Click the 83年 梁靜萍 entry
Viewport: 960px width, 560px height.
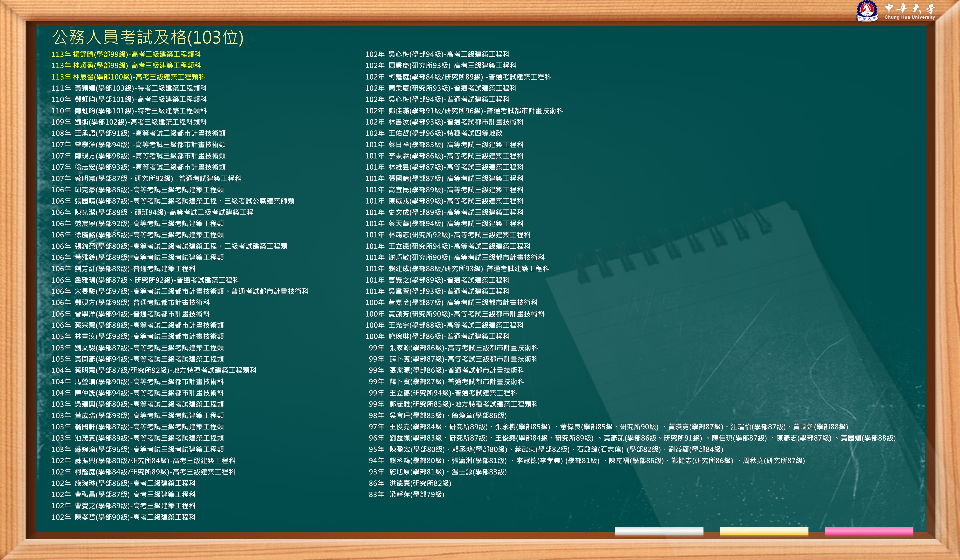coord(407,494)
